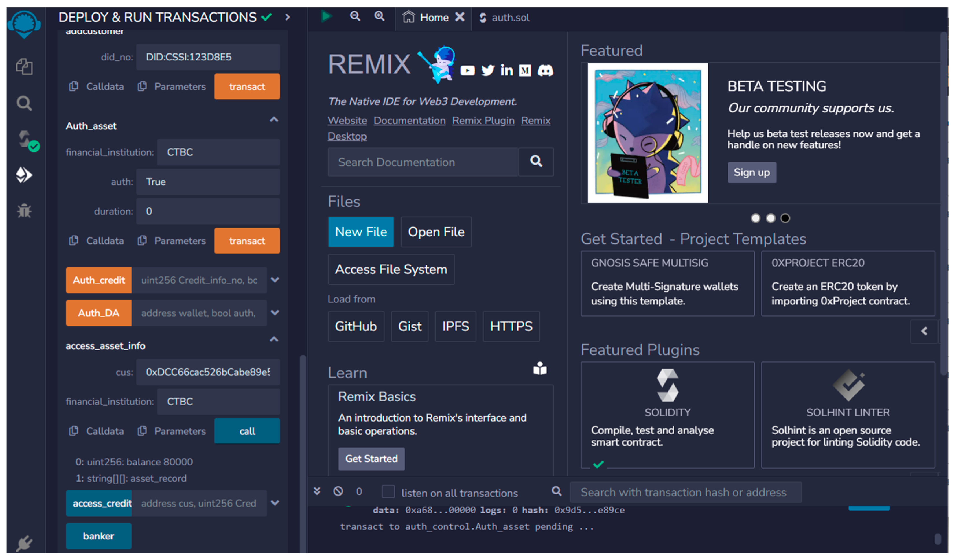Open Remix LinkedIn icon
This screenshot has height=560, width=954.
click(507, 70)
